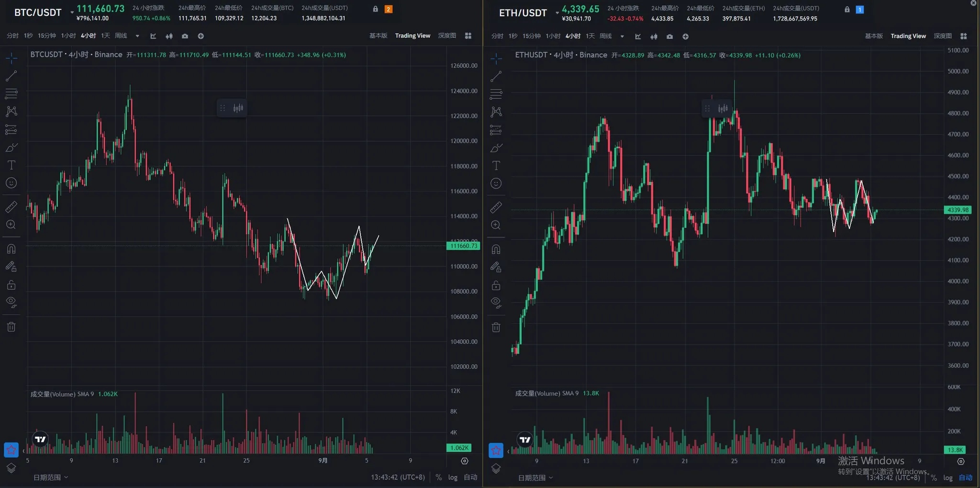Viewport: 980px width, 488px height.
Task: Pick the text tool in ETH chart
Action: pyautogui.click(x=496, y=166)
